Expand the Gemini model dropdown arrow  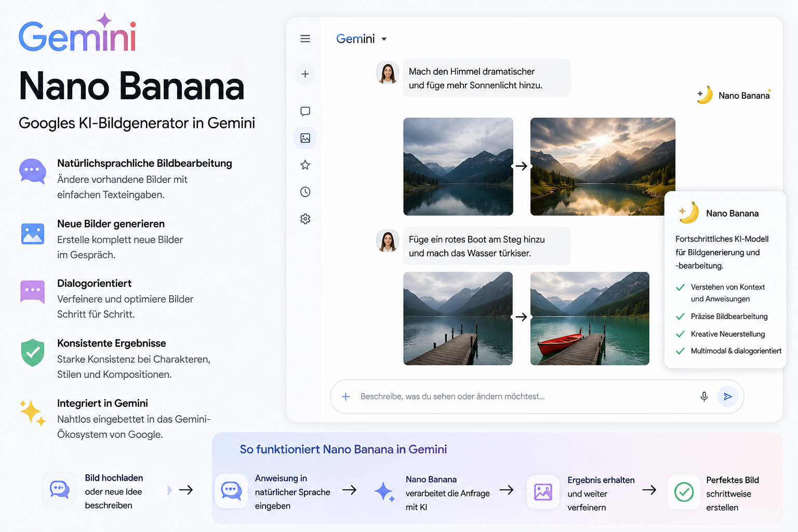click(x=384, y=39)
